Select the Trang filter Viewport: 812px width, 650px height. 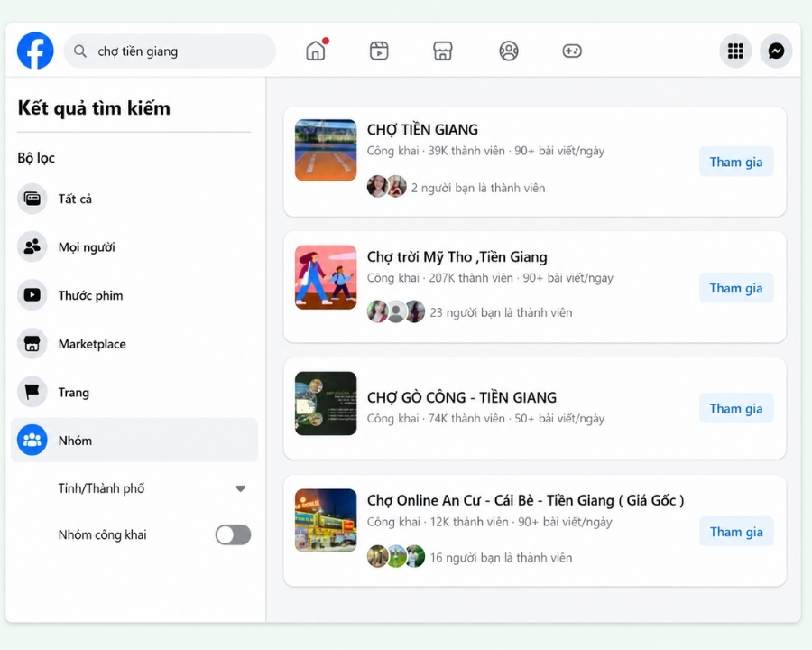click(x=134, y=392)
